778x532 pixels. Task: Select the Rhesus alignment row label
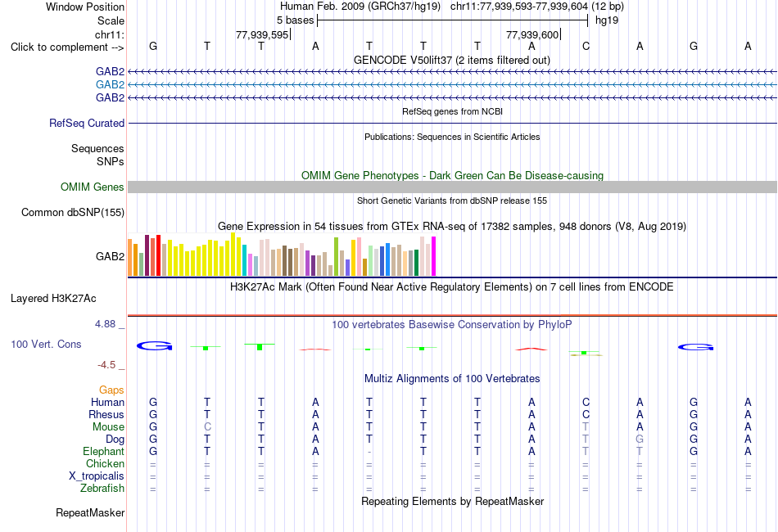(106, 414)
